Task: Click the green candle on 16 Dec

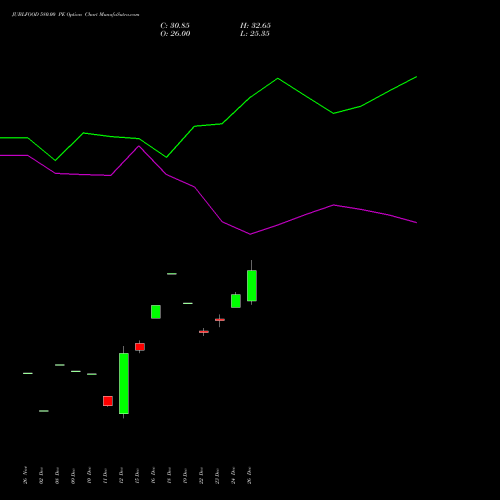Action: (x=156, y=312)
